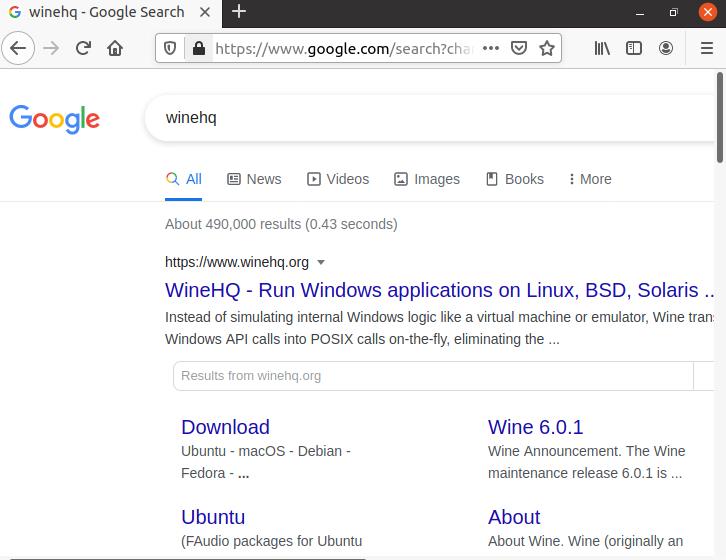Open the Firefox home page
Screen dimensions: 726x560
(115, 48)
